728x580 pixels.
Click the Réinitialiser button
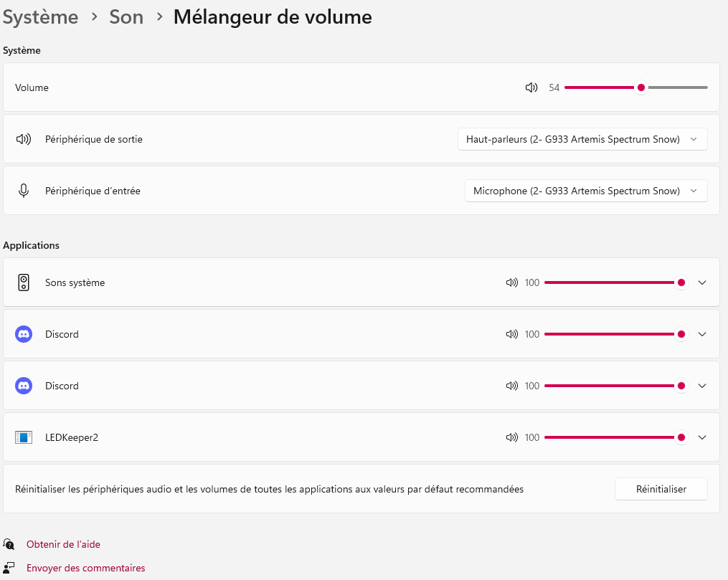point(661,489)
